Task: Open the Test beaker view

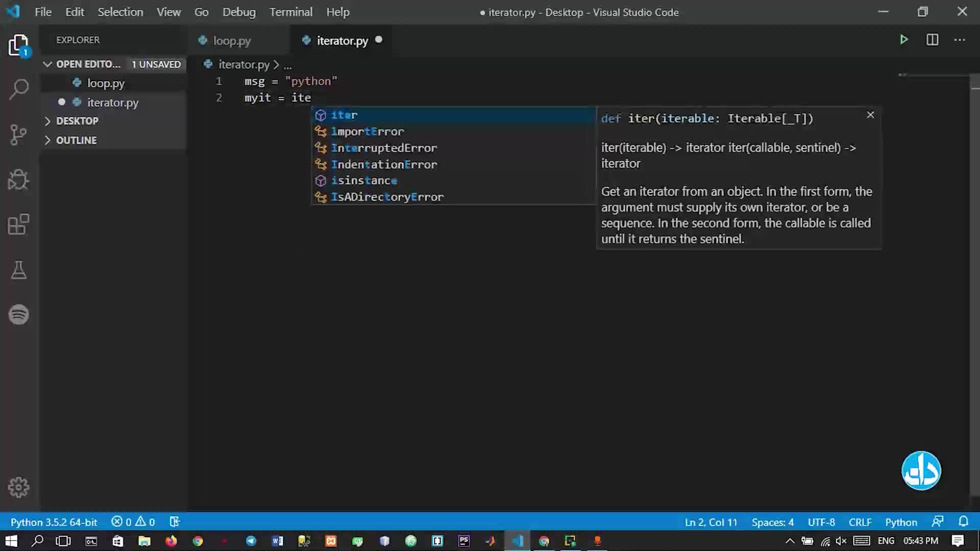Action: tap(19, 270)
